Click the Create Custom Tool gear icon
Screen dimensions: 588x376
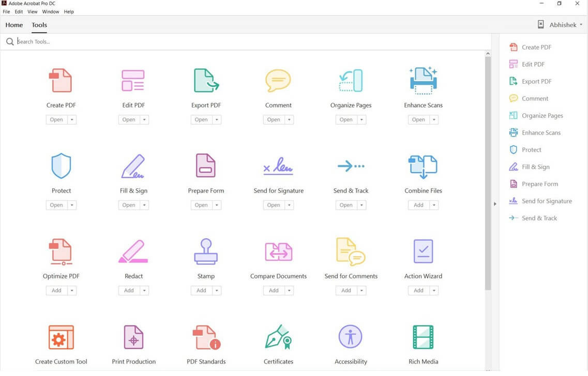61,337
